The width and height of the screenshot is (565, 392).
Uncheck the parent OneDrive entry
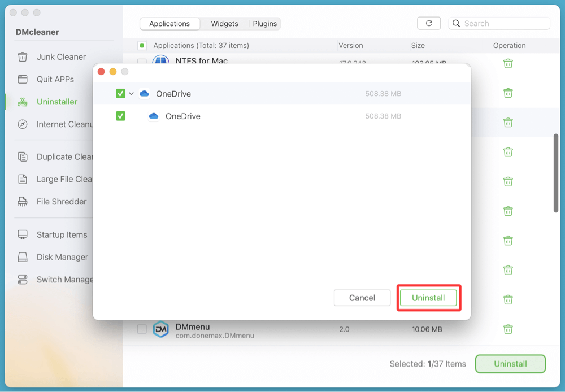pyautogui.click(x=120, y=93)
